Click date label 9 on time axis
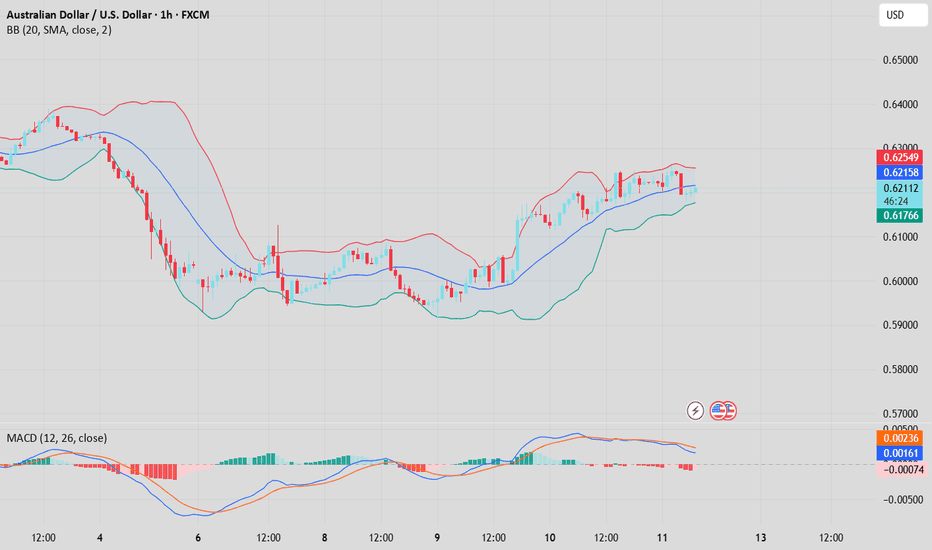The height and width of the screenshot is (550, 932). point(437,538)
